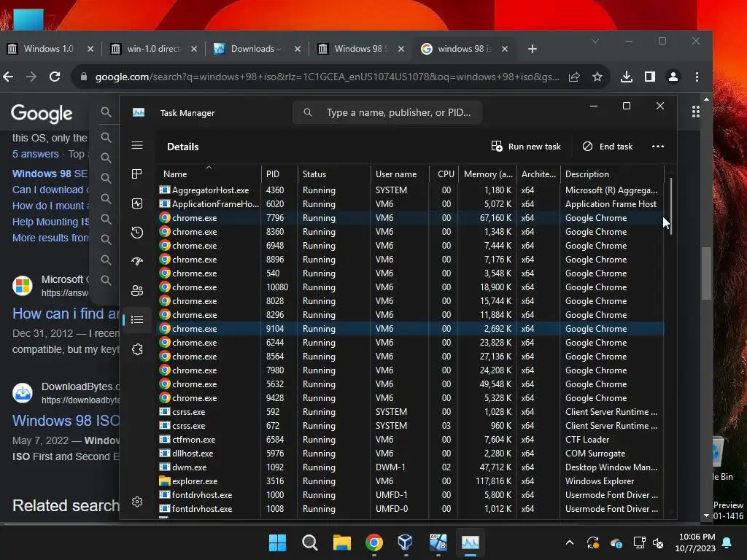Open taskbar Search

tap(309, 542)
